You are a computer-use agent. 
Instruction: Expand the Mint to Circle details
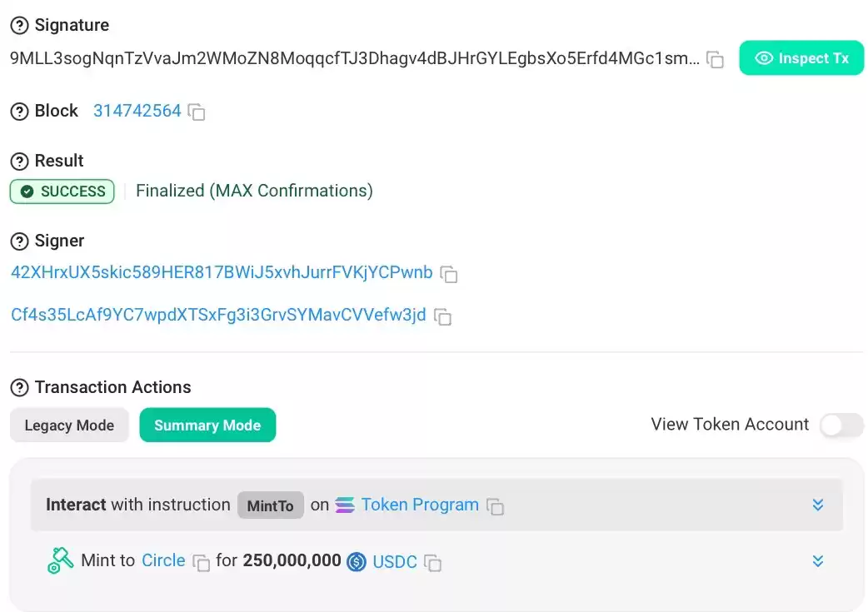818,561
